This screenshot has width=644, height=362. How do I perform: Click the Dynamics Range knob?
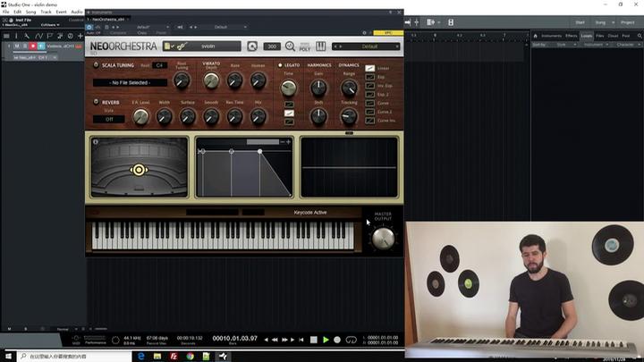(349, 88)
